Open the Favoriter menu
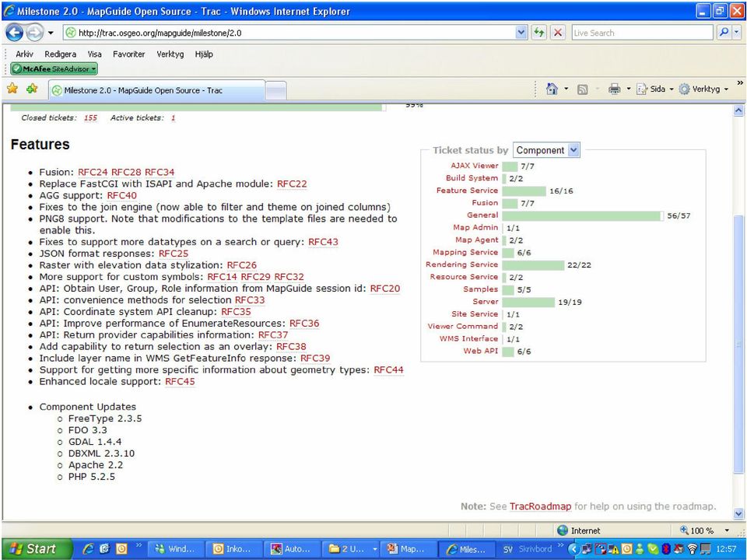 [128, 54]
